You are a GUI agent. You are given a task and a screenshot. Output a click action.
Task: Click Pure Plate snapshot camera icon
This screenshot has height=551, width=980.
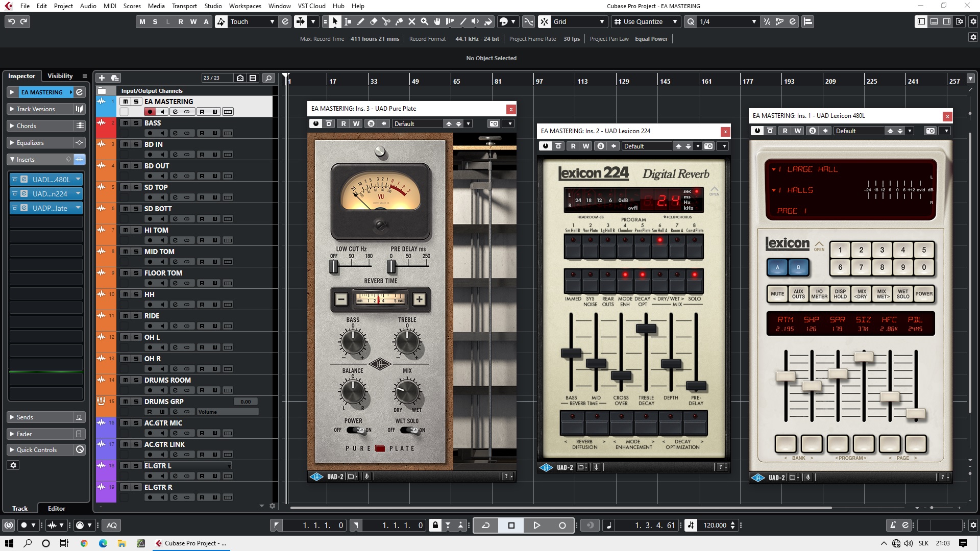coord(494,123)
